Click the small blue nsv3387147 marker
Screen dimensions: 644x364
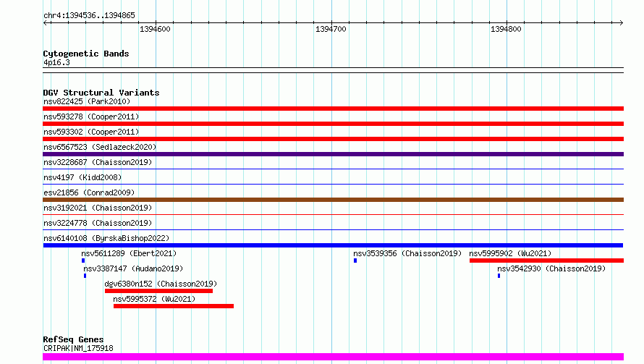pyautogui.click(x=85, y=276)
